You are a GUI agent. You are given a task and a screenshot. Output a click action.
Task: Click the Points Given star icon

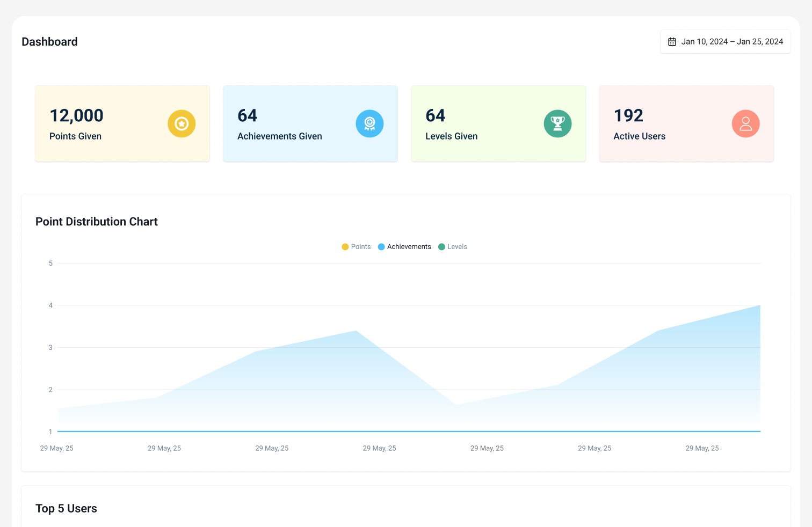click(x=182, y=123)
